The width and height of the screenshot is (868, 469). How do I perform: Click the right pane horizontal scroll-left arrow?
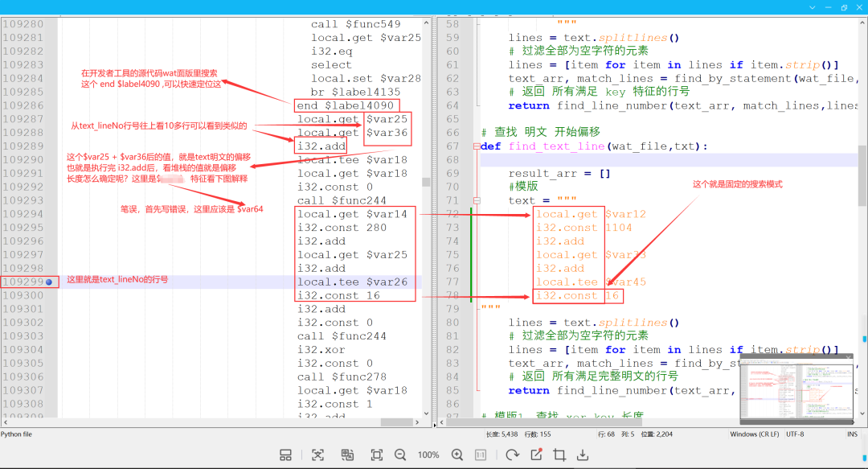[x=442, y=422]
